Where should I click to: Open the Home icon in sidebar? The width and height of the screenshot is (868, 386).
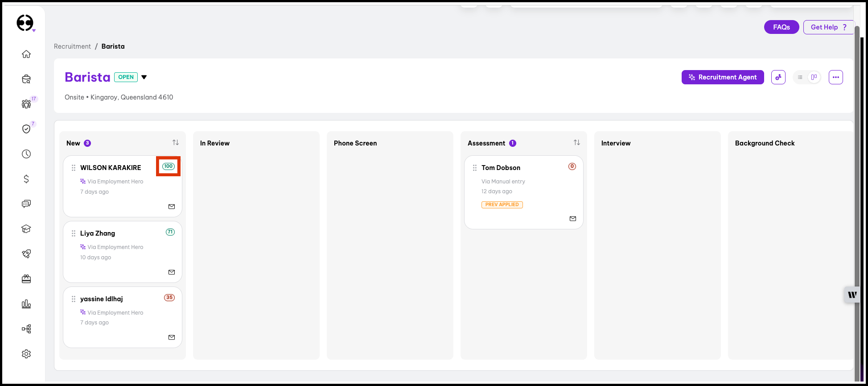(26, 54)
